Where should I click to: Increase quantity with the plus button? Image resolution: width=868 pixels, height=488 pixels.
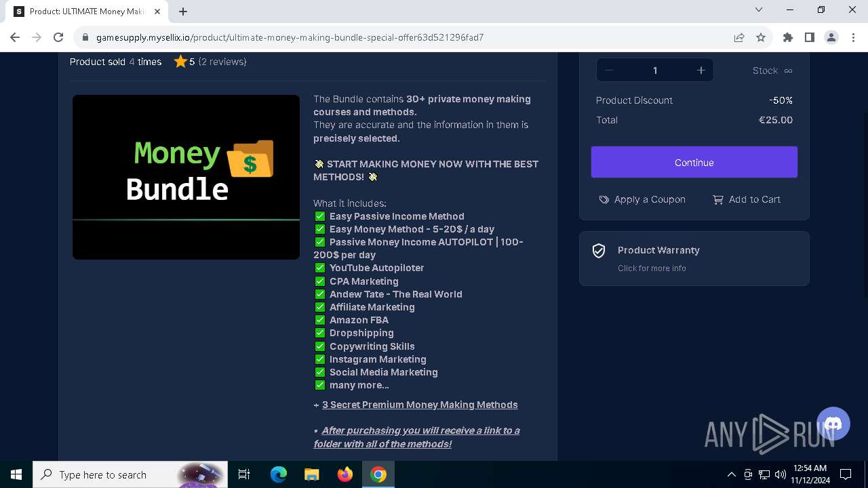coord(701,70)
